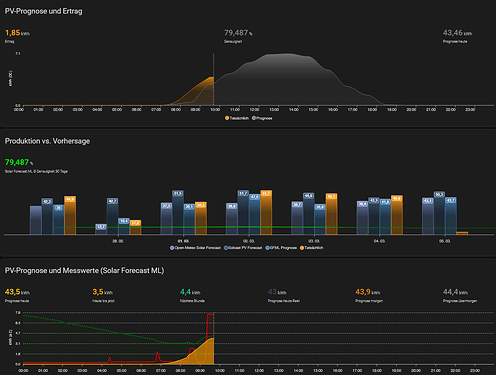The image size is (496, 375).
Task: Toggle the Prognose series in the top chart legend
Action: click(262, 118)
